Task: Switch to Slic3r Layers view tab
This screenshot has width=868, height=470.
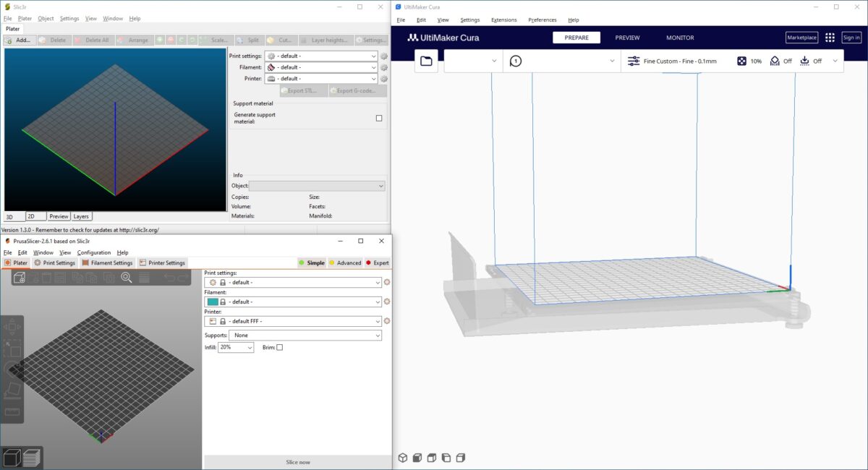Action: pos(81,216)
